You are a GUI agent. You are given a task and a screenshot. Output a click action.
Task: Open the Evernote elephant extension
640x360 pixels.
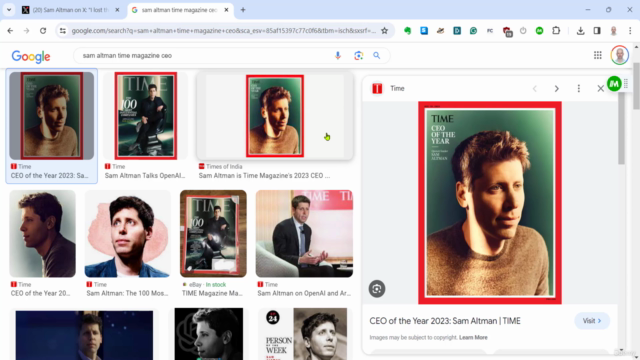(x=407, y=31)
